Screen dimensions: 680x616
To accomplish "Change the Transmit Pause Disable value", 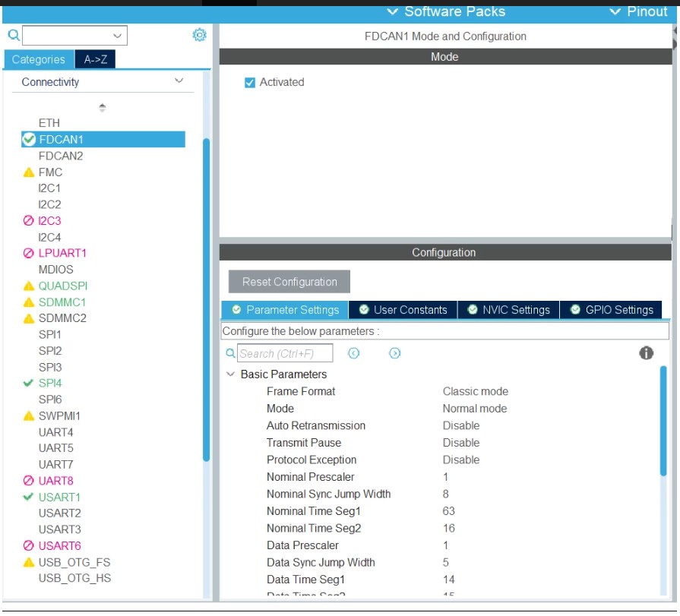I will pyautogui.click(x=461, y=443).
